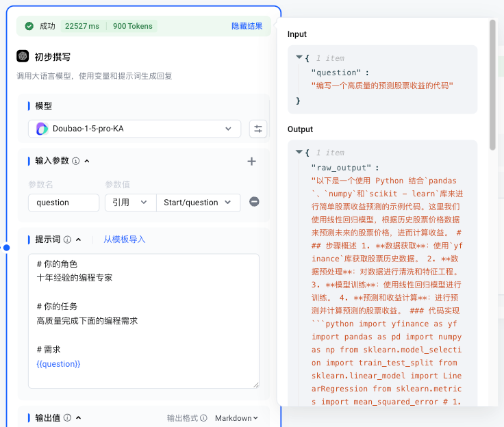Image resolution: width=504 pixels, height=427 pixels.
Task: Click the 参数值 column header
Action: tap(117, 185)
